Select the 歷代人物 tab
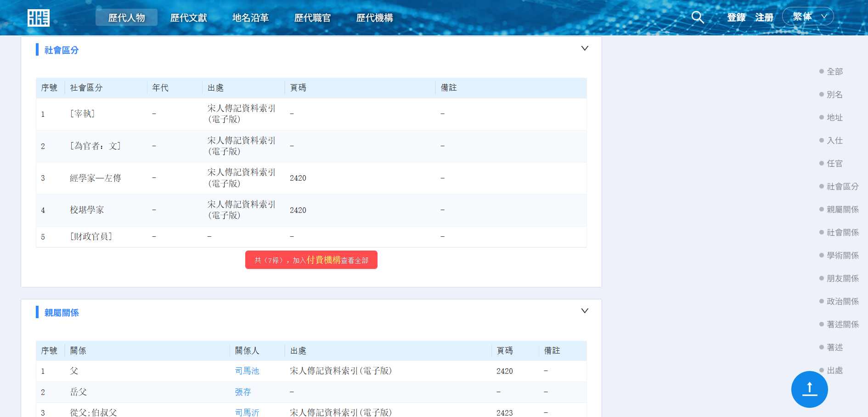The image size is (868, 417). [x=126, y=17]
